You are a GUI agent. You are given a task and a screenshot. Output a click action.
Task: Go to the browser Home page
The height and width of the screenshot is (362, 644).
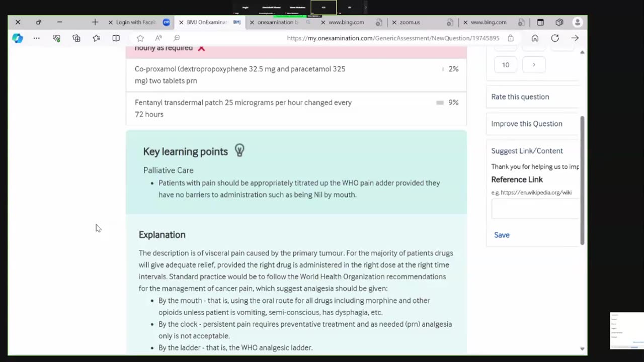tap(535, 38)
